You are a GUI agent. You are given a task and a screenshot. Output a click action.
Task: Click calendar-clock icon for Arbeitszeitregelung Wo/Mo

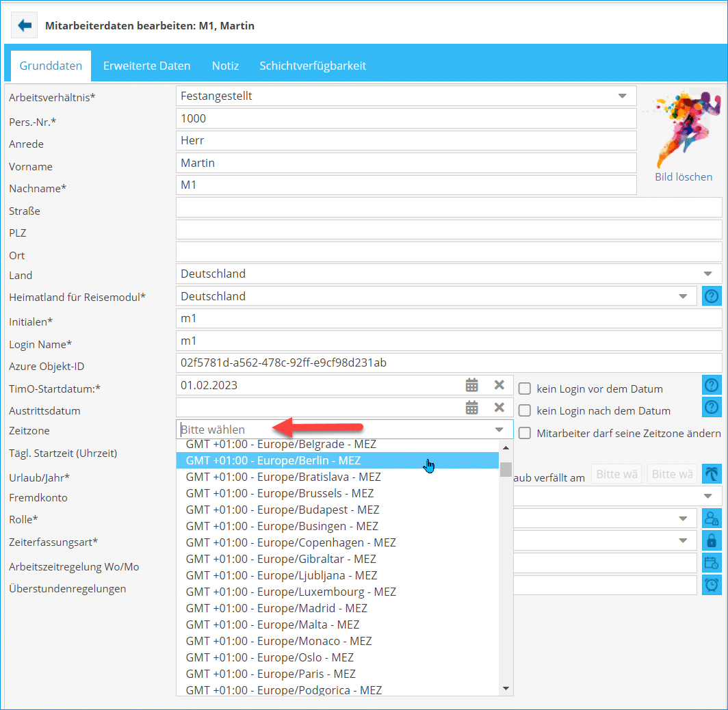point(712,563)
